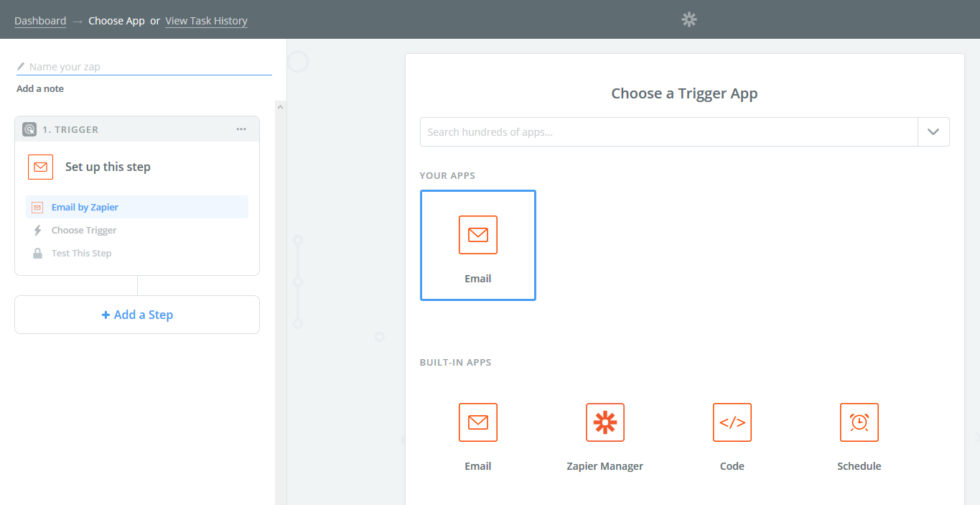Click the pencil icon beside zap name
The height and width of the screenshot is (505, 980).
21,67
